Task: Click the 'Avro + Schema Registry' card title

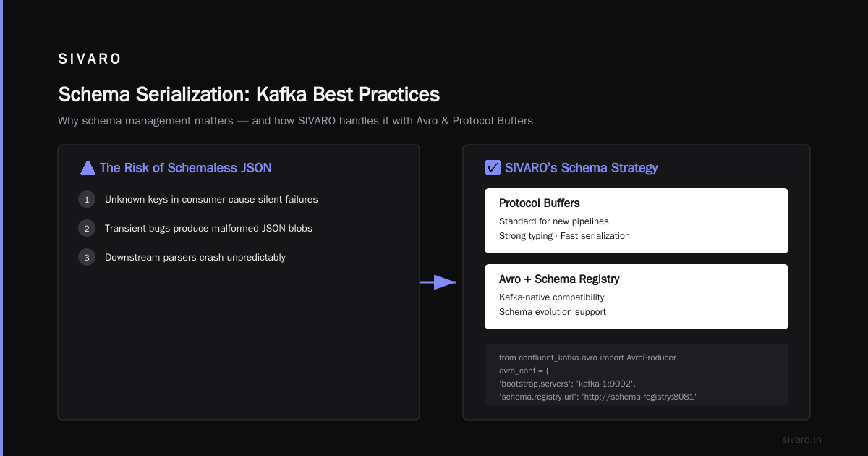Action: coord(559,279)
